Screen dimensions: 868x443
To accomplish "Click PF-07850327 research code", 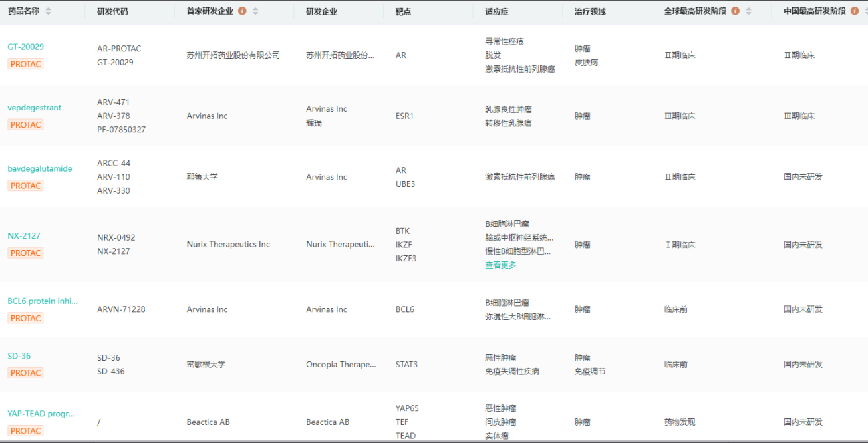I will [x=122, y=130].
